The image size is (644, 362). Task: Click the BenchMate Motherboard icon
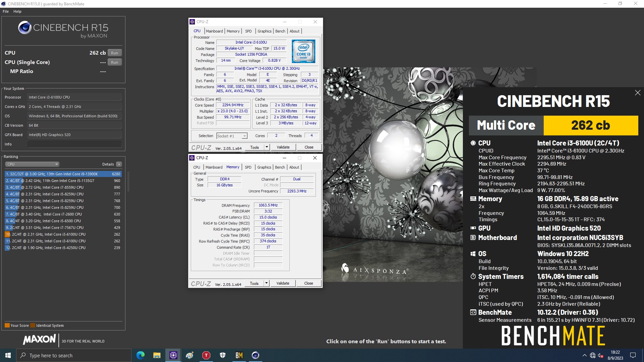[473, 238]
